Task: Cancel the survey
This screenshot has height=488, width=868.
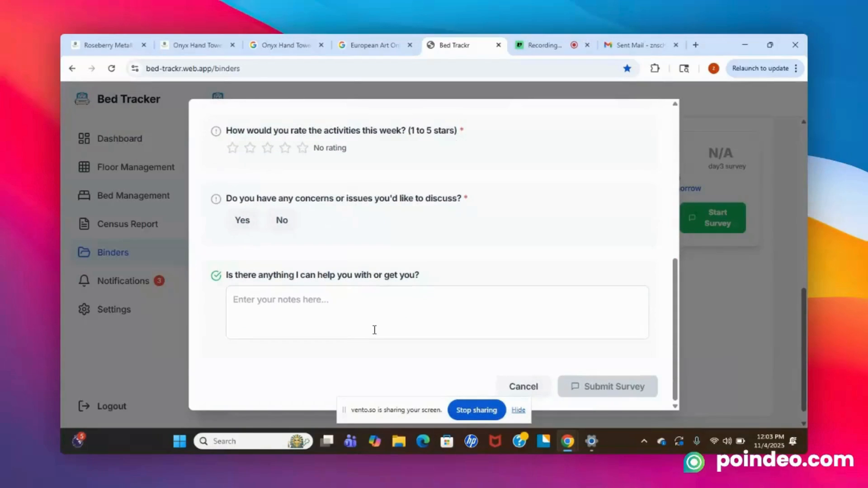Action: point(523,386)
